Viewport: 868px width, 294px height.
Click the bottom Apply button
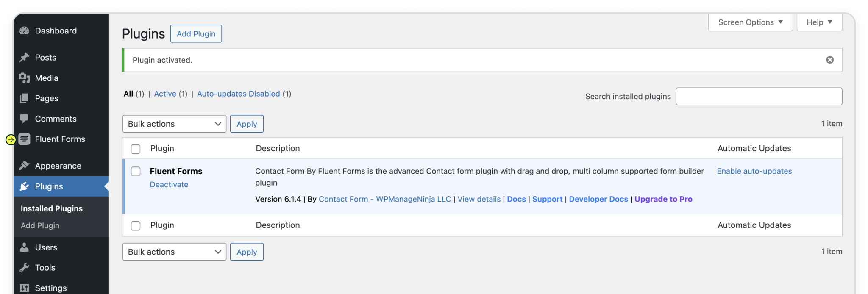point(247,252)
